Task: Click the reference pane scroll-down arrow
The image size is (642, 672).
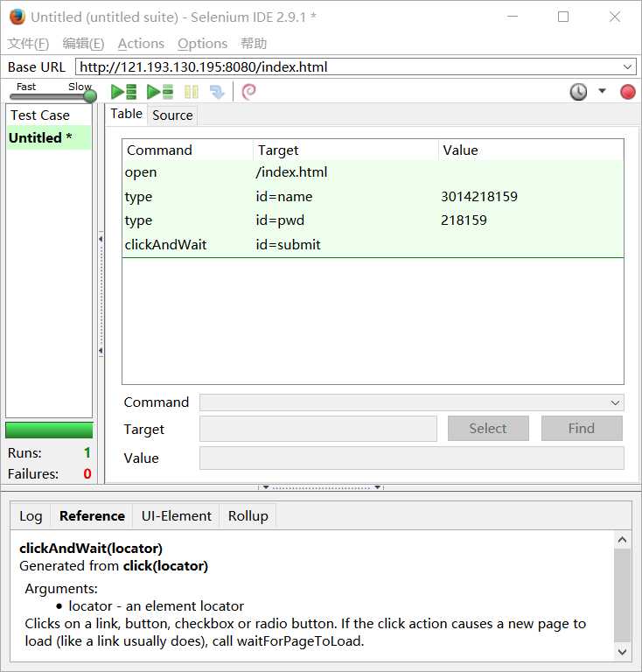Action: 622,652
